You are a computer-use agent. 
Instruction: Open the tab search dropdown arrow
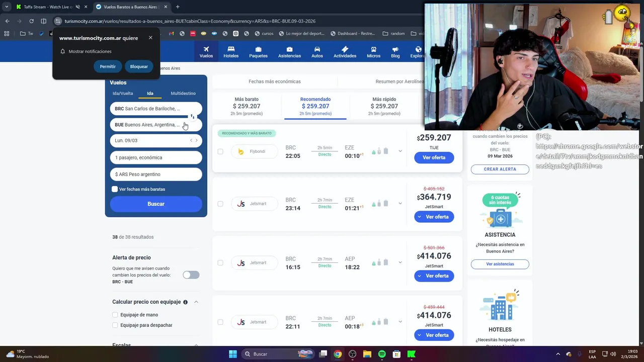pyautogui.click(x=6, y=7)
